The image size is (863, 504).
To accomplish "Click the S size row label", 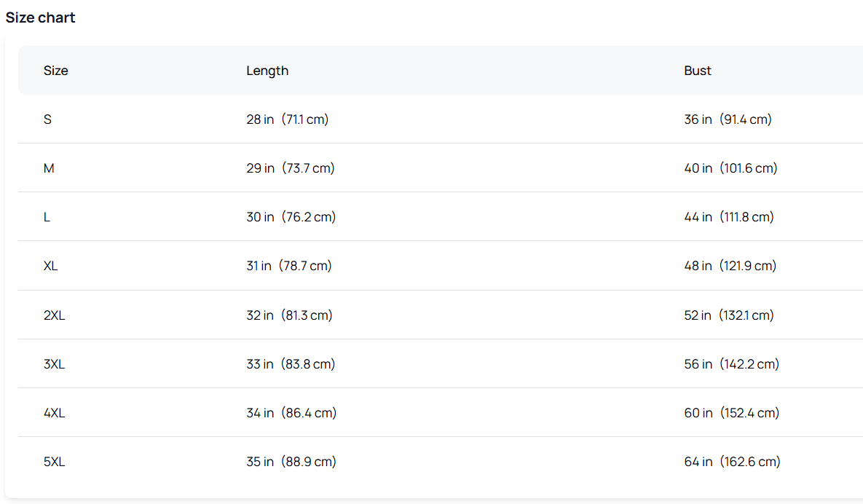I will [47, 119].
